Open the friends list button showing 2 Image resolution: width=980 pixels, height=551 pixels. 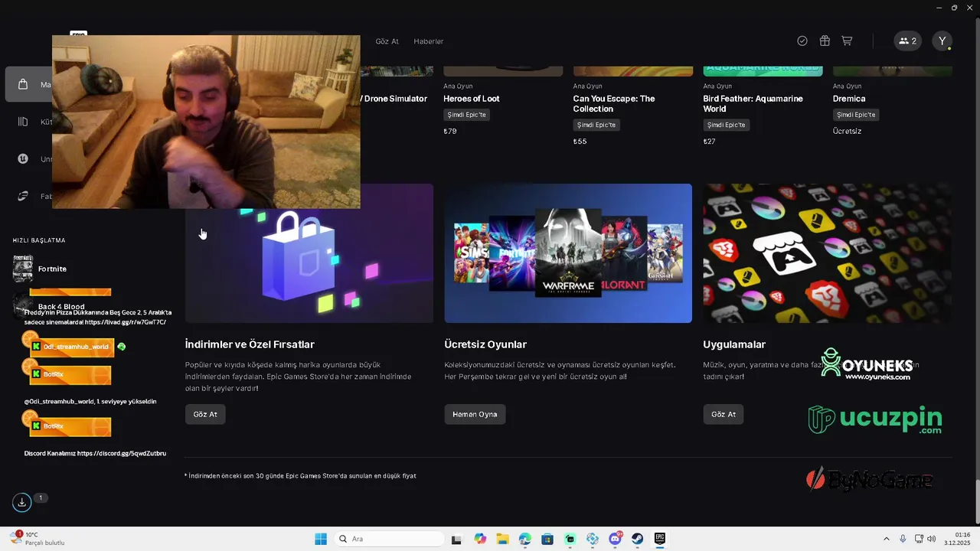[x=907, y=41]
